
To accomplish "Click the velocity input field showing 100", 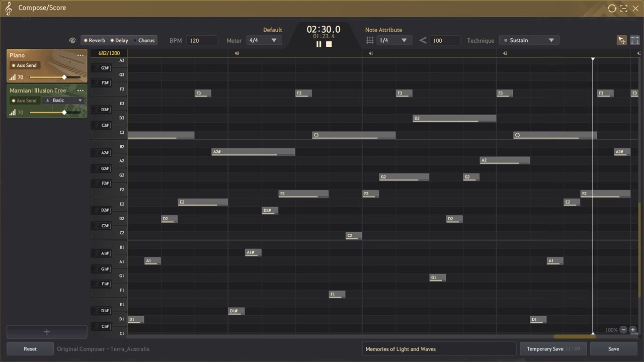I will click(x=445, y=40).
